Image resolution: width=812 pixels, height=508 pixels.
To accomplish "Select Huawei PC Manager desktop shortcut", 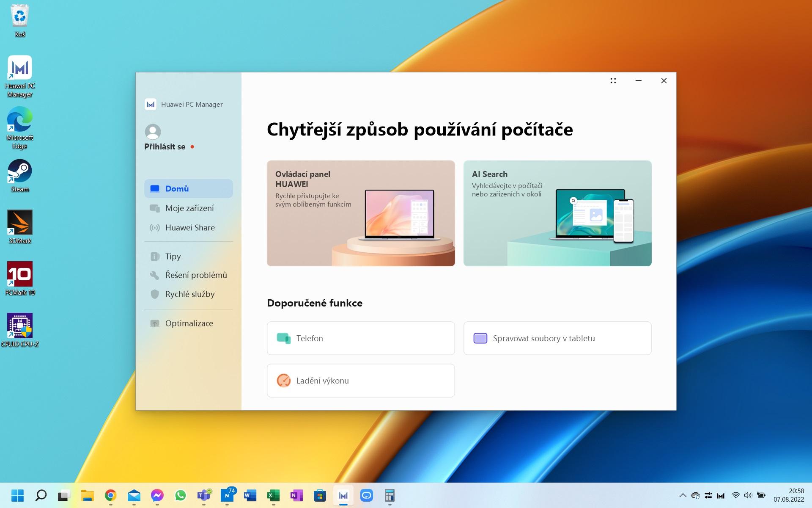I will coord(20,76).
